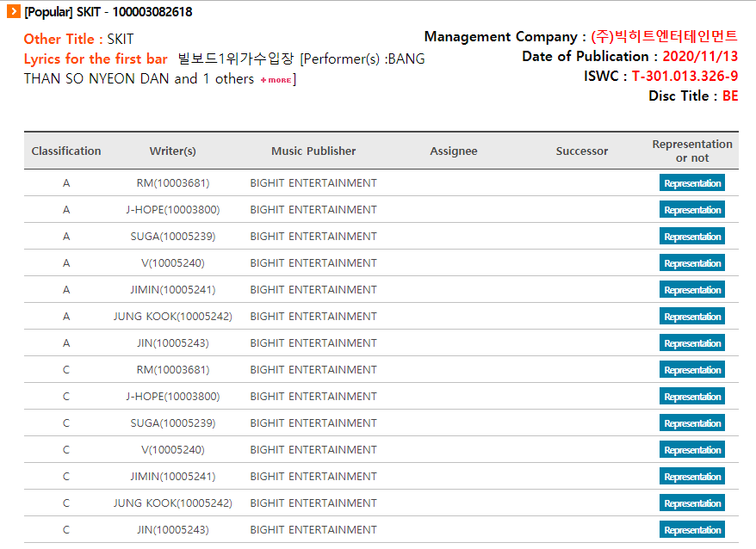Viewport: 756px width, 549px height.
Task: Select the Classification column header
Action: coord(66,151)
